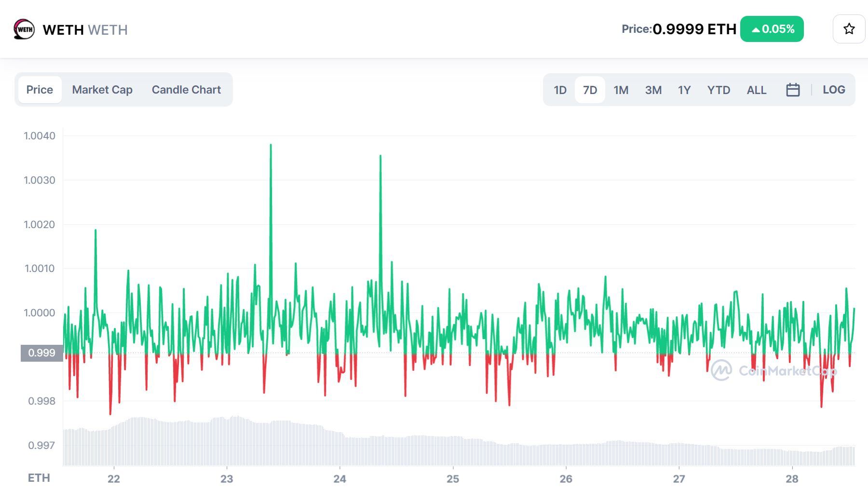The height and width of the screenshot is (489, 868).
Task: Toggle LOG scale for chart
Action: click(834, 90)
